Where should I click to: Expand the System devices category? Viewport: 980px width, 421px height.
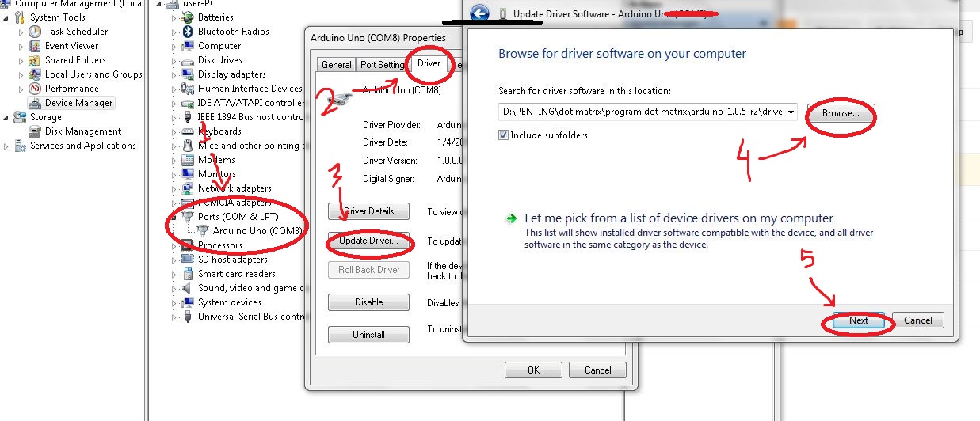coord(174,302)
